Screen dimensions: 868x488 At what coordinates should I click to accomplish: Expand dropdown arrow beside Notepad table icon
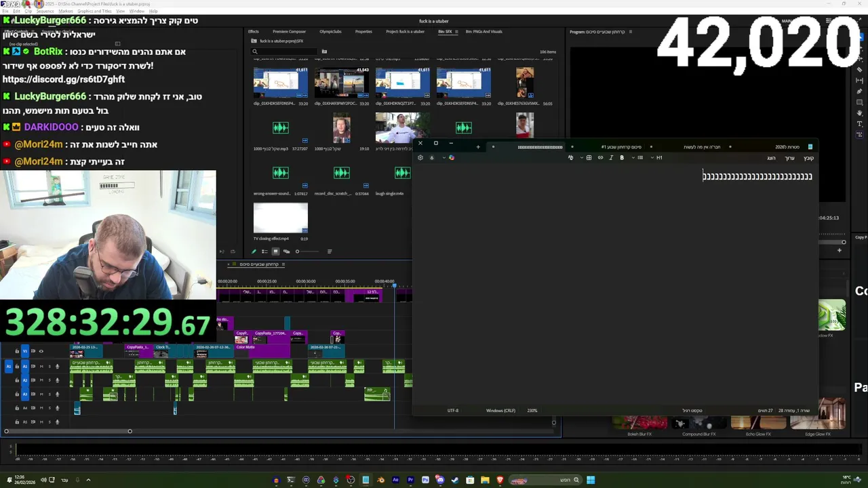click(582, 157)
